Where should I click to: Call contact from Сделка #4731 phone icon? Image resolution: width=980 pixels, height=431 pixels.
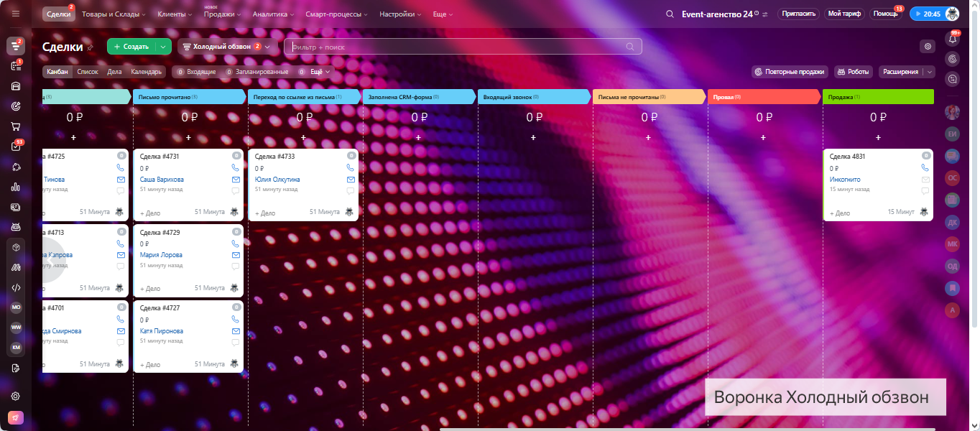pos(236,167)
